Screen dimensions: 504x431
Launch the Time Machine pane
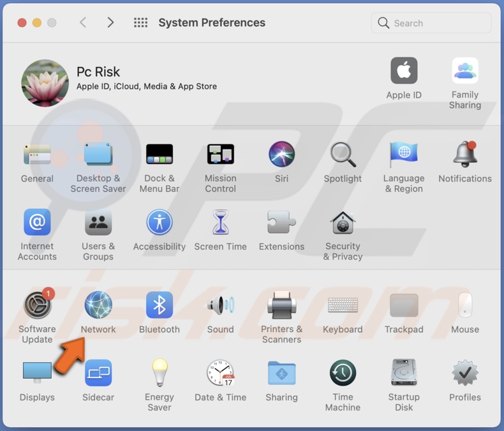[x=343, y=374]
